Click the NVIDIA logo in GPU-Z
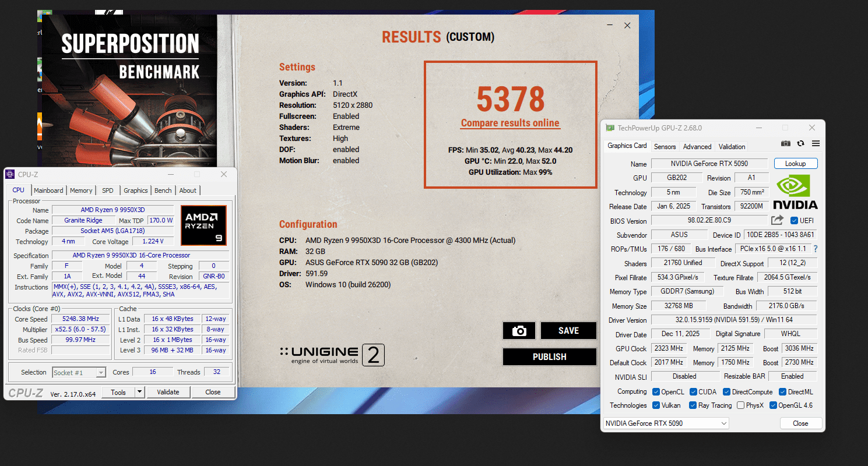Image resolution: width=868 pixels, height=466 pixels. click(x=795, y=192)
